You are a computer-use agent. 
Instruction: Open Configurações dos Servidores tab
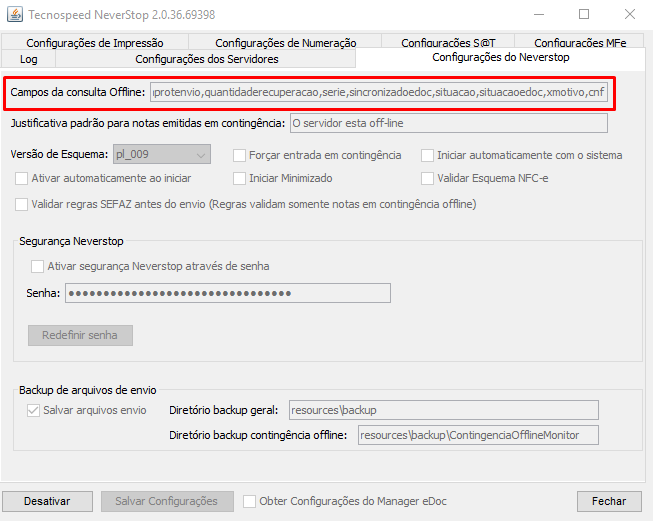click(206, 59)
